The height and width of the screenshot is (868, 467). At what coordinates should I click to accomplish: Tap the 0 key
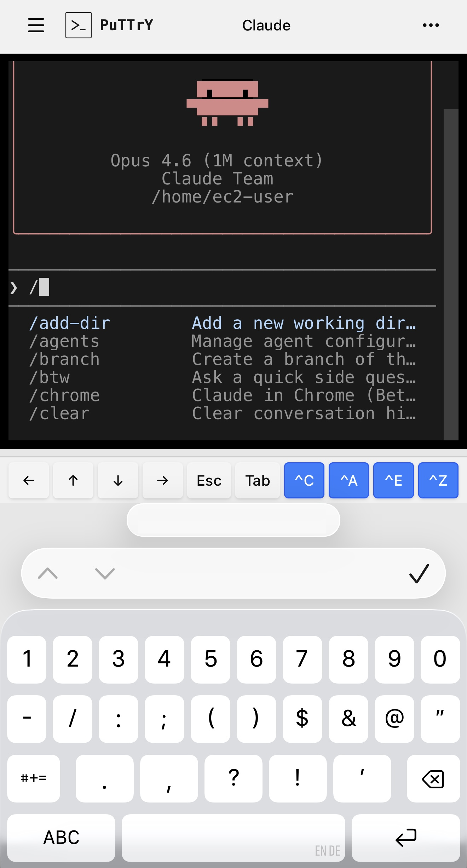pos(440,659)
